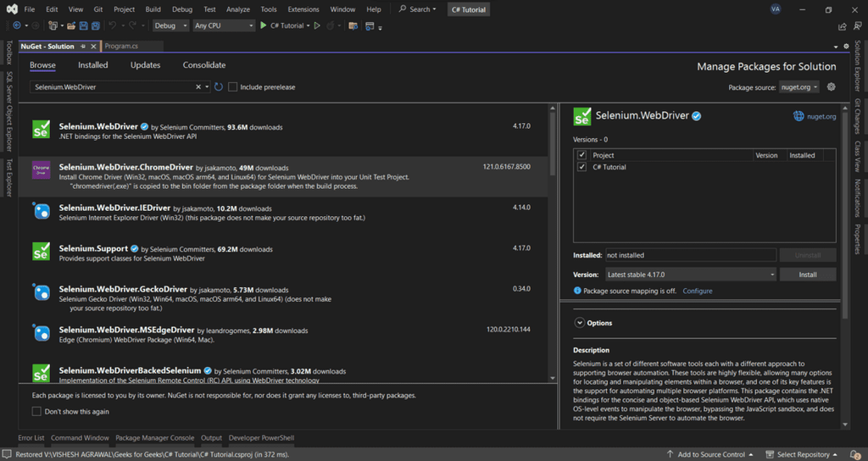
Task: Open the File menu
Action: click(x=30, y=8)
